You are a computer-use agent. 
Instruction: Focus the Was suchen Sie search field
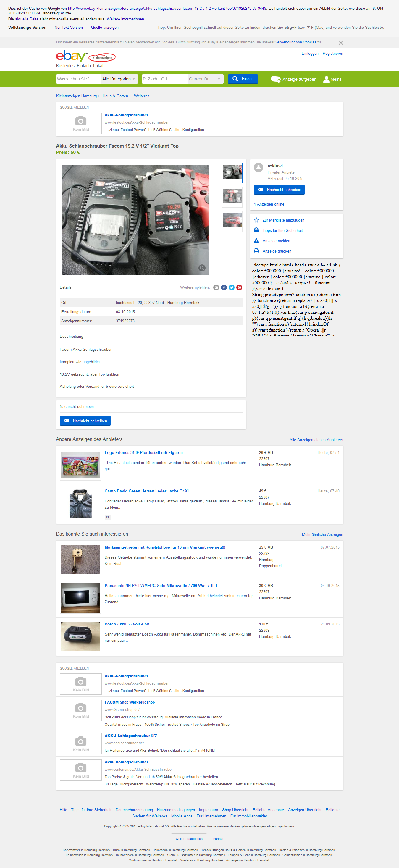coord(78,79)
